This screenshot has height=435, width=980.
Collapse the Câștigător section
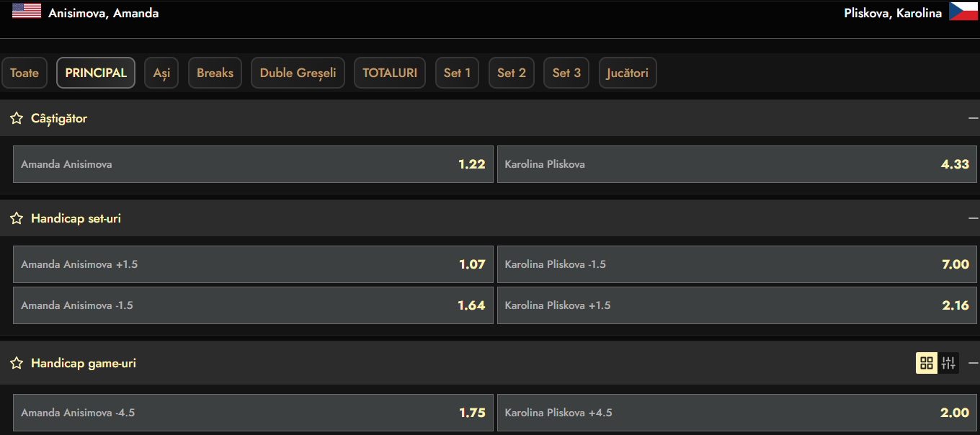pos(973,118)
